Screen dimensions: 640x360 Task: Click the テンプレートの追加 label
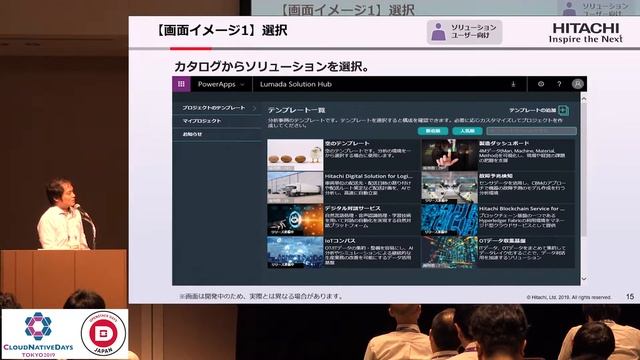pos(533,110)
